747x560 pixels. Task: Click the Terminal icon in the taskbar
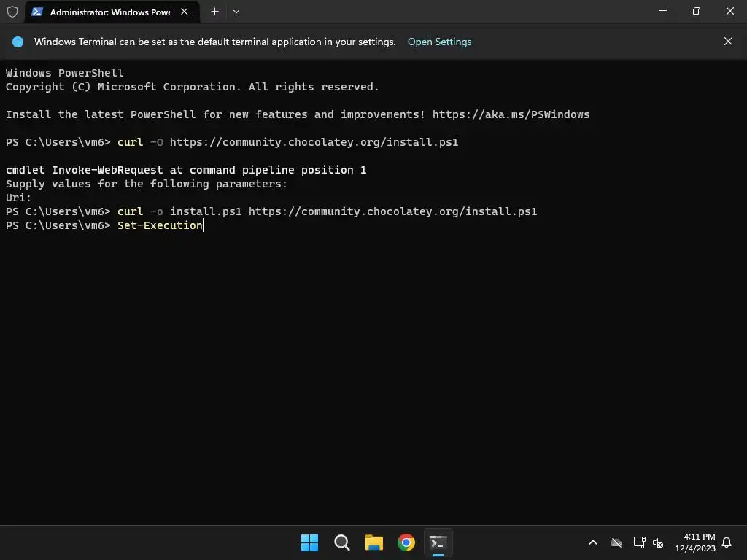pos(438,542)
